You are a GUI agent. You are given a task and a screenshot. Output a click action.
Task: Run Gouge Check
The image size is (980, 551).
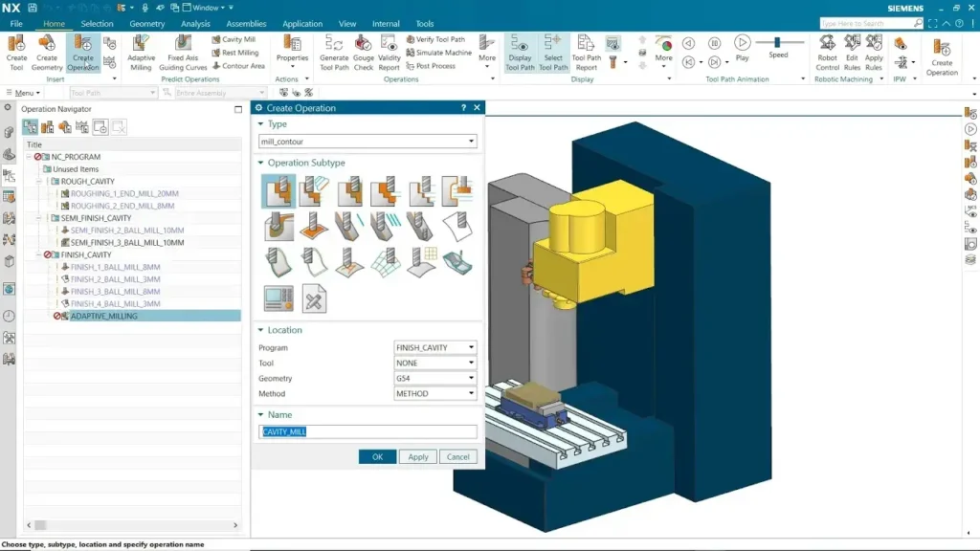(363, 54)
